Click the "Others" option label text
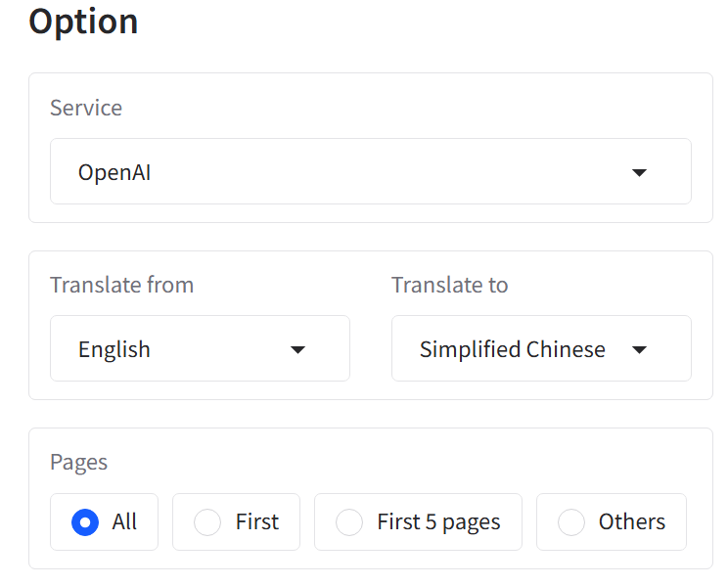Viewport: 728px width, 586px height. tap(631, 522)
